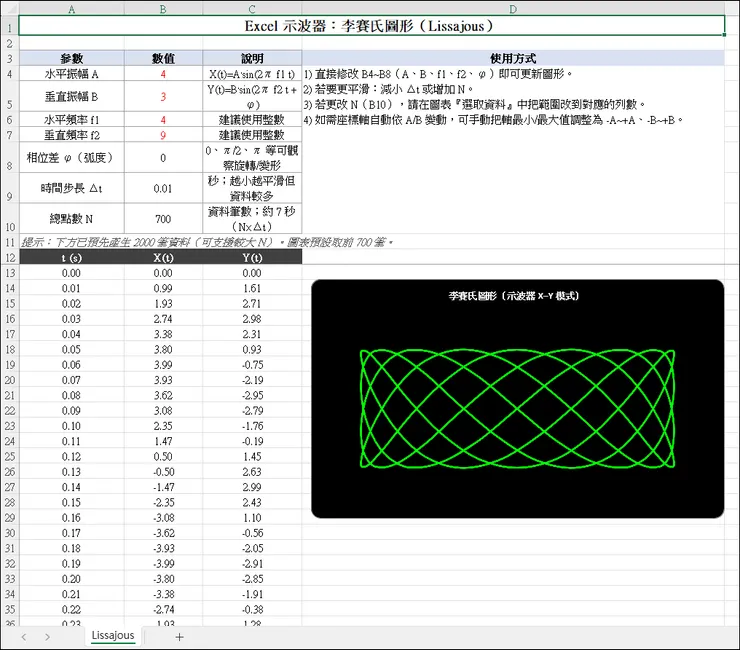Select the 垂直振幅 B value cell 3

point(163,97)
